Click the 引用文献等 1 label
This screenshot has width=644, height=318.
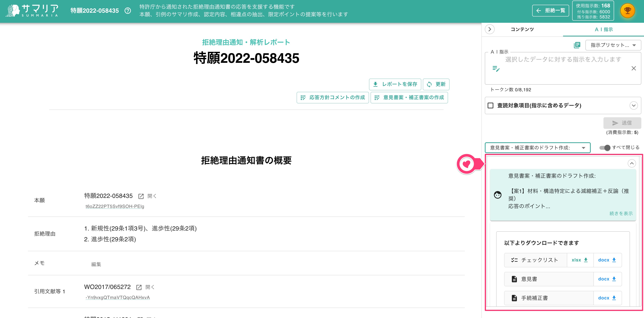(x=49, y=291)
